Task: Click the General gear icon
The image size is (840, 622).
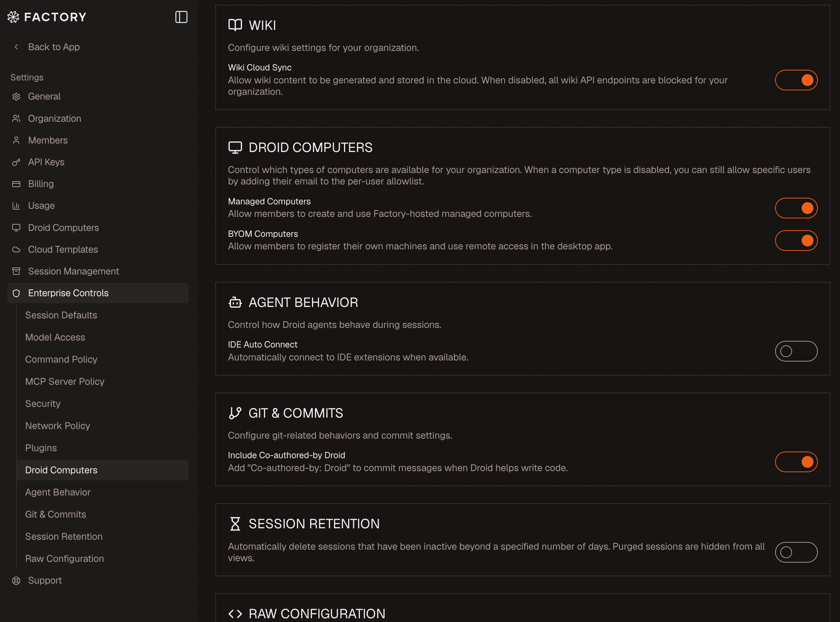Action: (x=16, y=97)
